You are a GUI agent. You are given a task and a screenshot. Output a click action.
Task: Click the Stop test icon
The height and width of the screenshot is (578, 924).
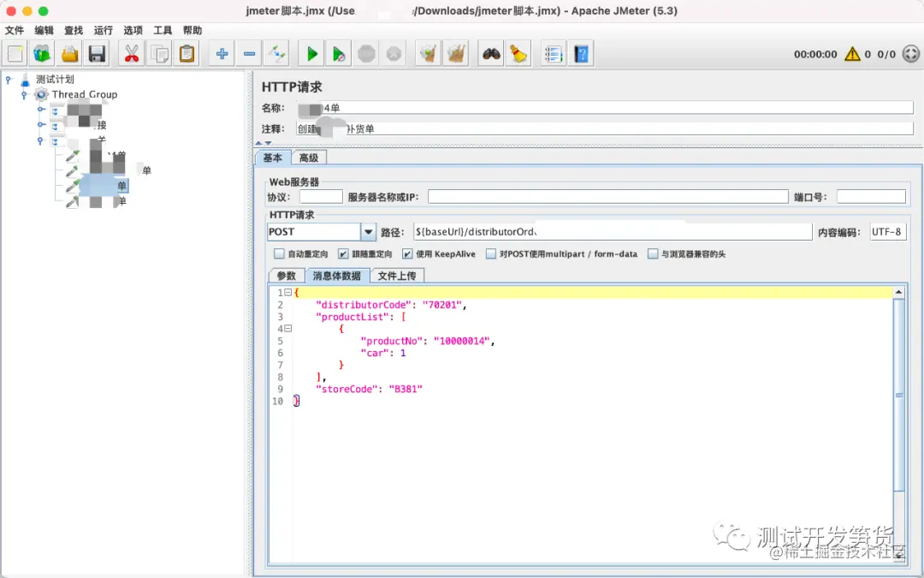coord(366,54)
